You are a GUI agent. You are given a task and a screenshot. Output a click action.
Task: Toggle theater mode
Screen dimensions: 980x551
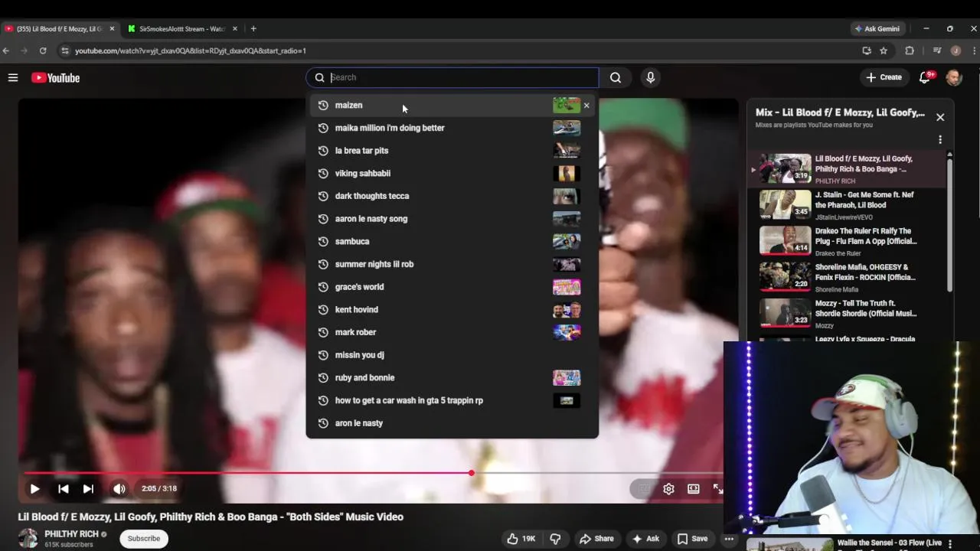(x=693, y=488)
